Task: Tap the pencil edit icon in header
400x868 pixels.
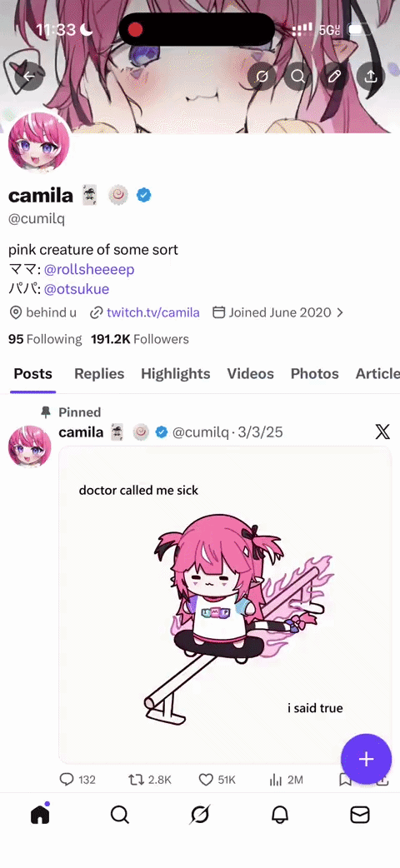Action: [x=335, y=77]
